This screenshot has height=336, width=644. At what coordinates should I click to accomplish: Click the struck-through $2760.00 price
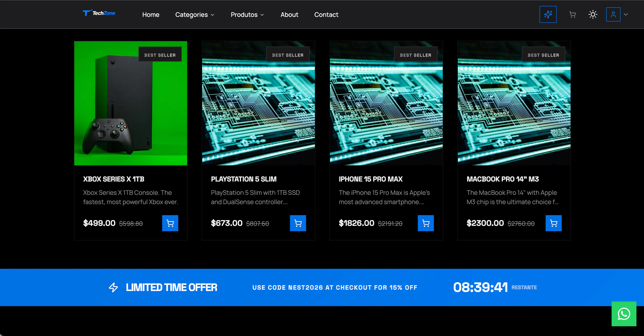[x=521, y=224]
